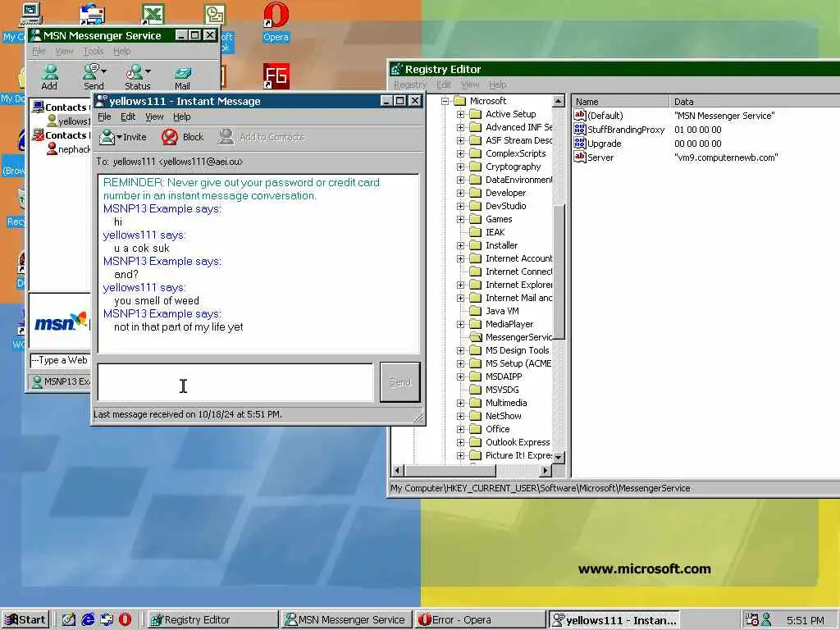Click the Data column header in Registry Editor
The image size is (840, 630).
(x=755, y=101)
